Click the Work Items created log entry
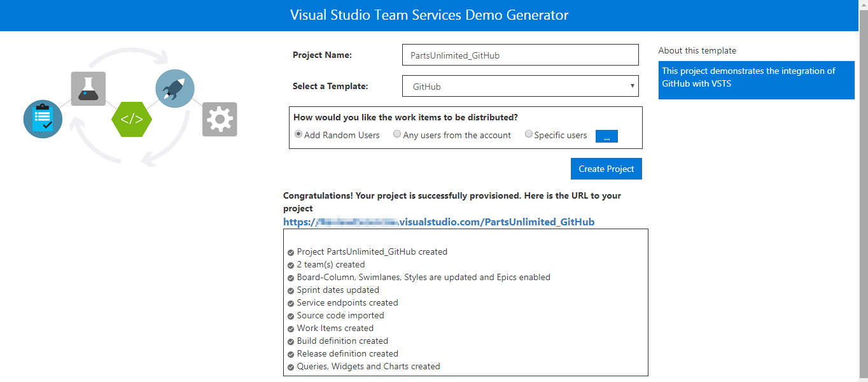 click(x=335, y=328)
